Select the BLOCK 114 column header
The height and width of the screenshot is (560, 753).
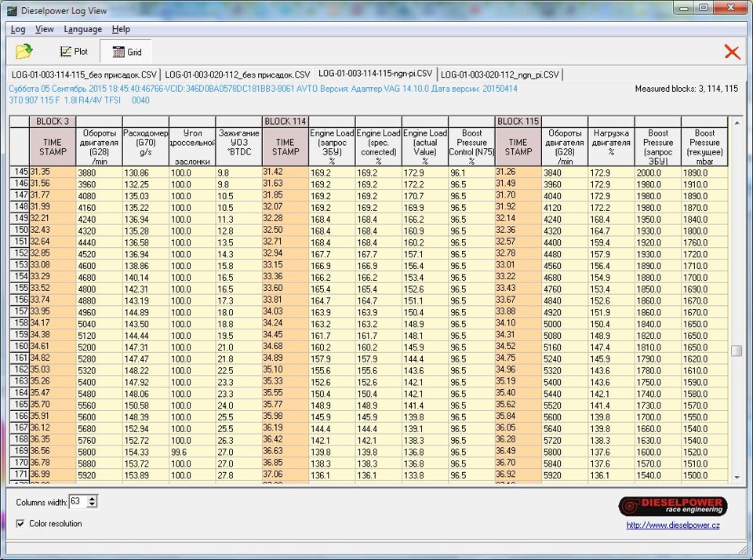tap(285, 122)
